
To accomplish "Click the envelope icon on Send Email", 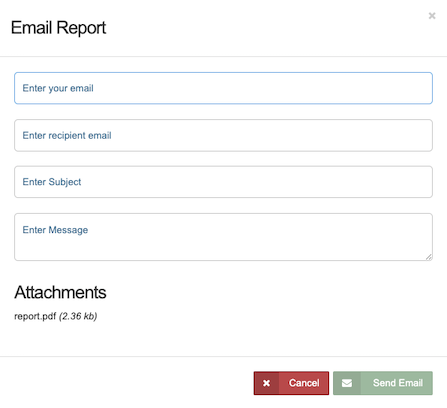I will [x=347, y=383].
